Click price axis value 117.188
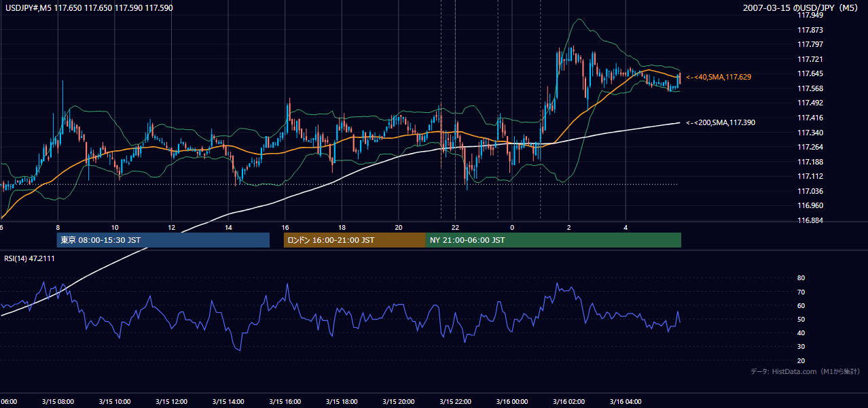Image resolution: width=868 pixels, height=408 pixels. coord(810,162)
